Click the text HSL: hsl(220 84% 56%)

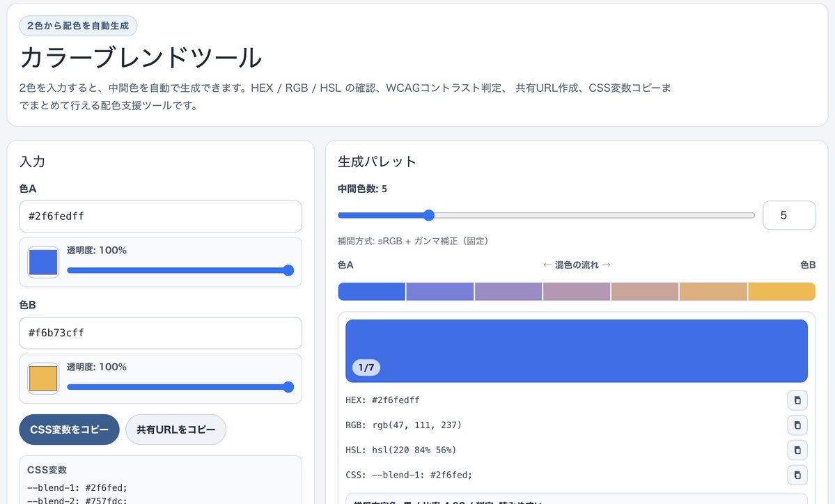401,450
